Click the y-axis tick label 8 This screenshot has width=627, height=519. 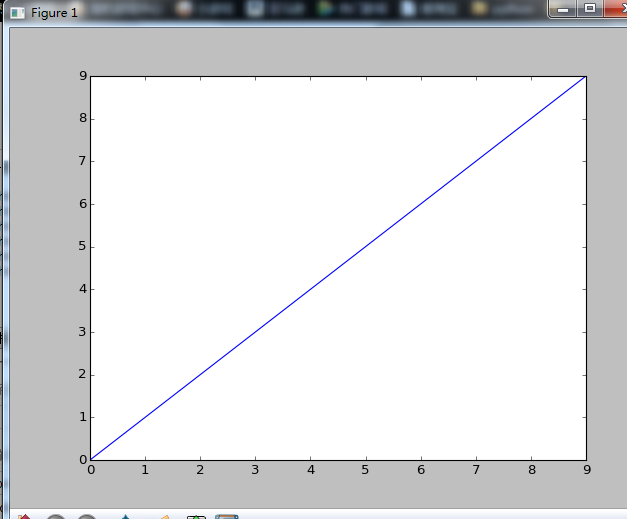82,118
